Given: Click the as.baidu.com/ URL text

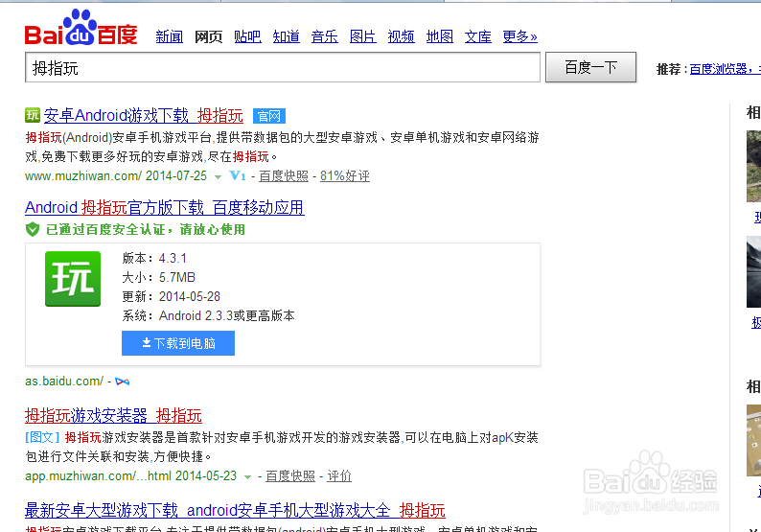Looking at the screenshot, I should pyautogui.click(x=64, y=382).
